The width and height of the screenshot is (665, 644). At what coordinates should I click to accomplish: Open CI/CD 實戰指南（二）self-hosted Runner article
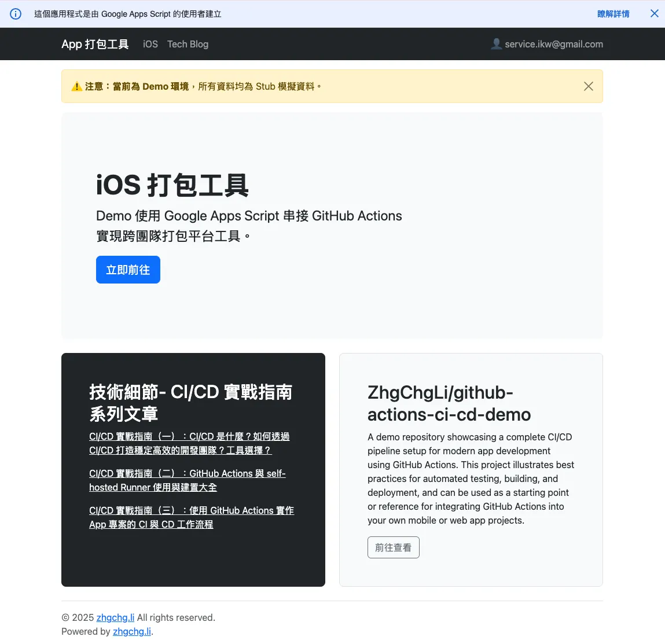tap(187, 480)
